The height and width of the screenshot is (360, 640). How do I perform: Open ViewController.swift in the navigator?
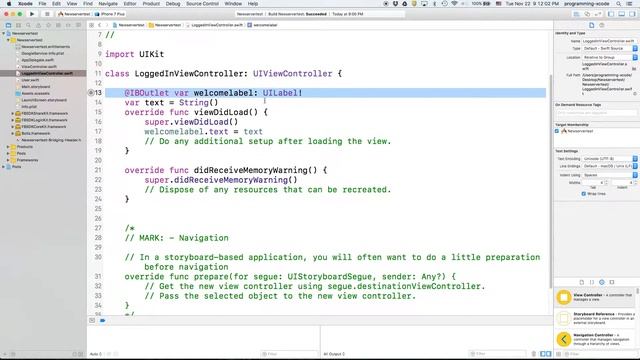[x=39, y=67]
